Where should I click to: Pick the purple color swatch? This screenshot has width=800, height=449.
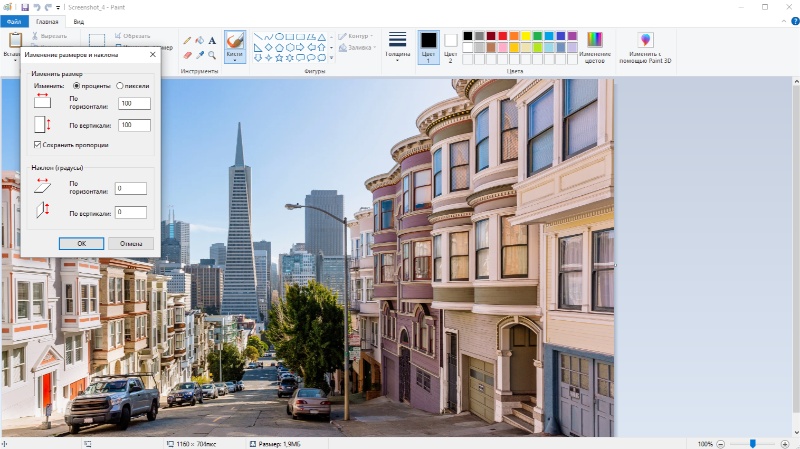[572, 36]
